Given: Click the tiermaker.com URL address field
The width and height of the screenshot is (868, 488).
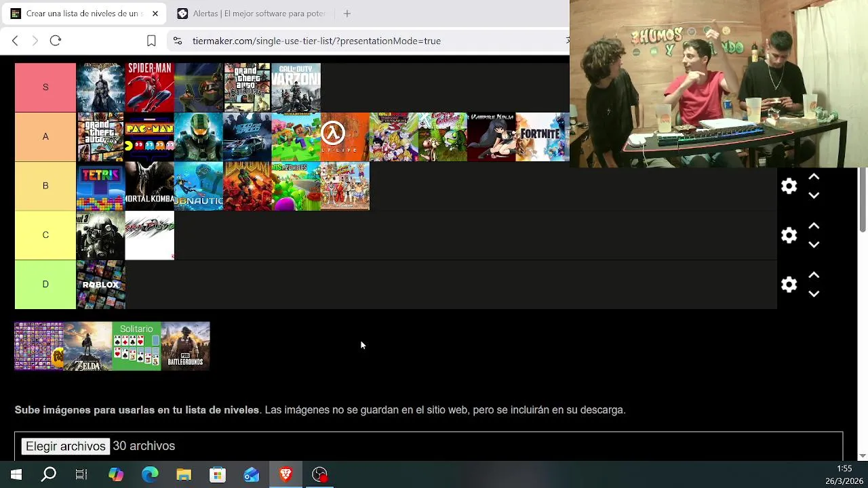Looking at the screenshot, I should [x=317, y=41].
